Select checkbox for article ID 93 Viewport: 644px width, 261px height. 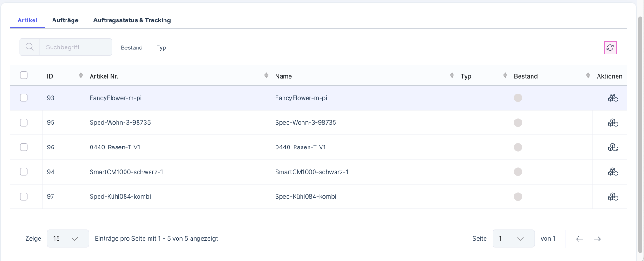point(24,98)
